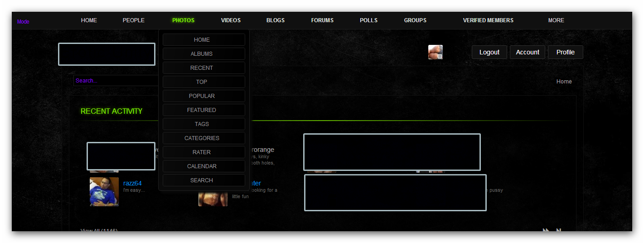Click the Mode link at top left

(23, 22)
